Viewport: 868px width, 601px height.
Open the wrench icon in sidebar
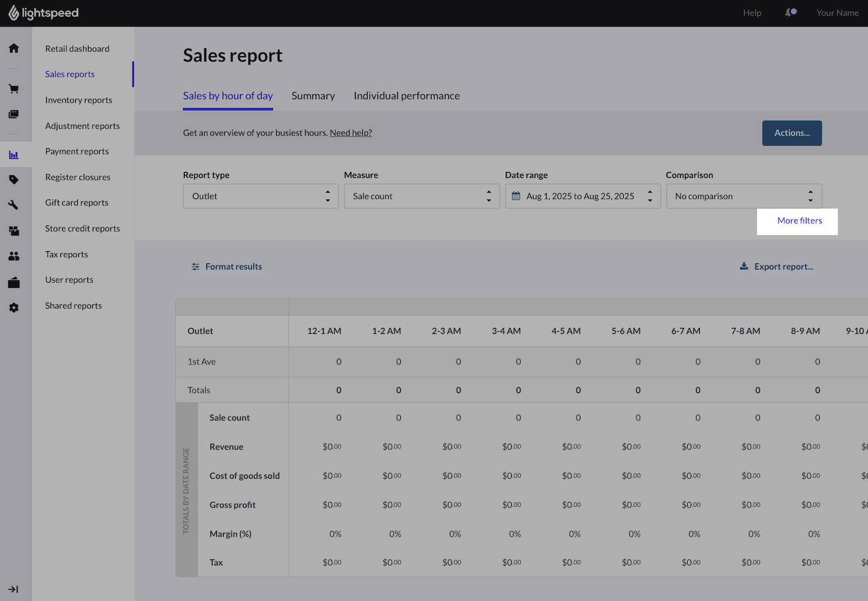tap(14, 205)
